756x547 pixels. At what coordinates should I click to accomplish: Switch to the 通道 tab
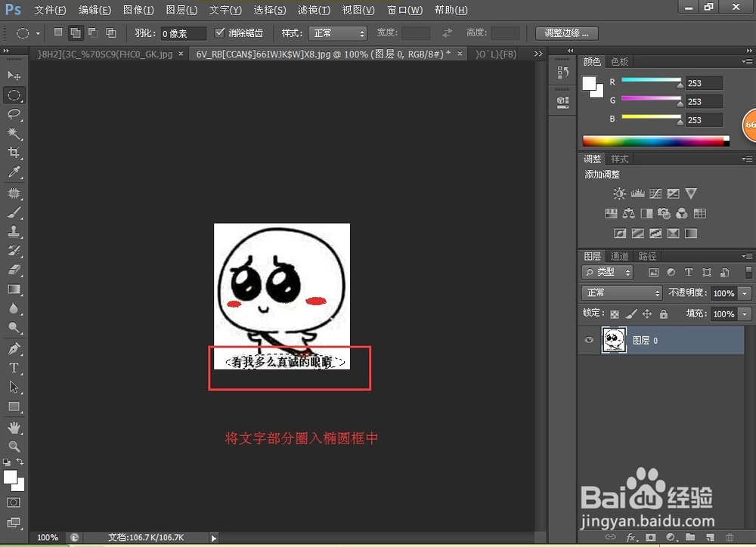coord(619,255)
